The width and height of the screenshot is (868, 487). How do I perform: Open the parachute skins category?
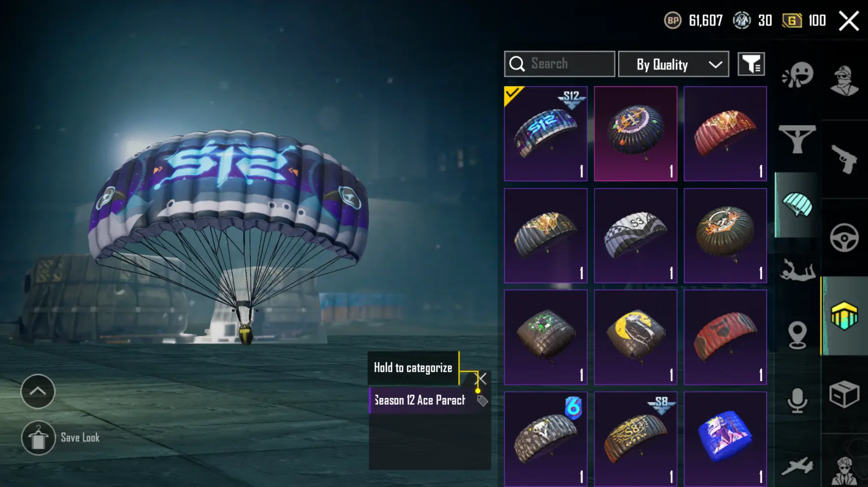797,205
